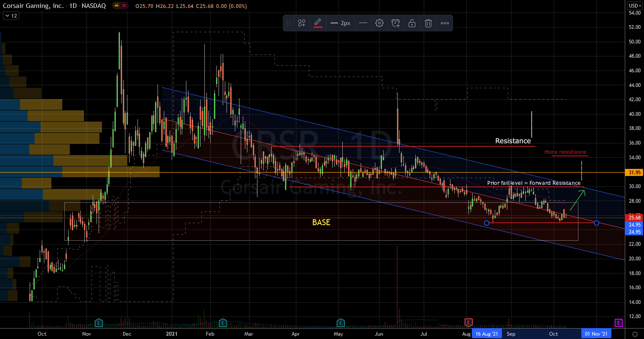Click the 16 Aug '21 date label

click(486, 334)
